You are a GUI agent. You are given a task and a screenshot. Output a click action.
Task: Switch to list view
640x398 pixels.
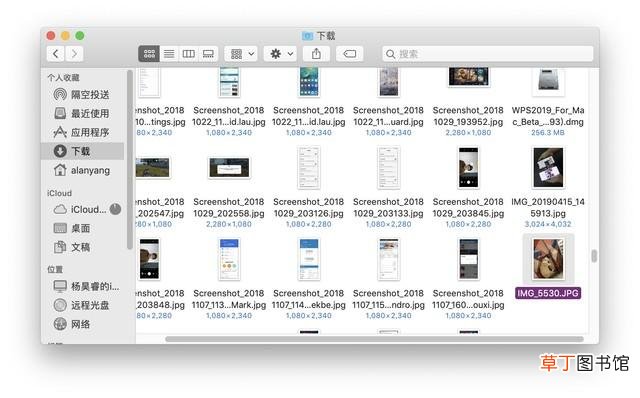169,53
